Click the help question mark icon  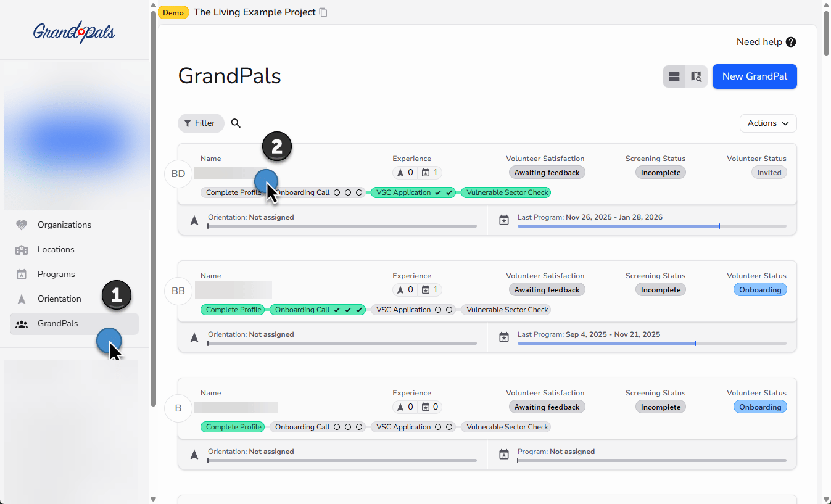(791, 42)
